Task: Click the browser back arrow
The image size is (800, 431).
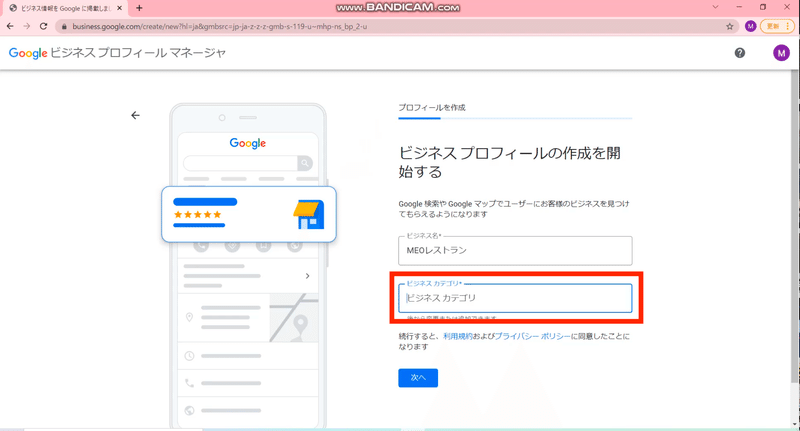Action: coord(10,26)
